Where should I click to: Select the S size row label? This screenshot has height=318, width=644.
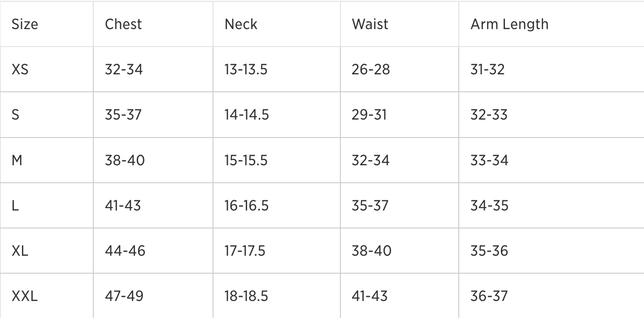tap(16, 115)
